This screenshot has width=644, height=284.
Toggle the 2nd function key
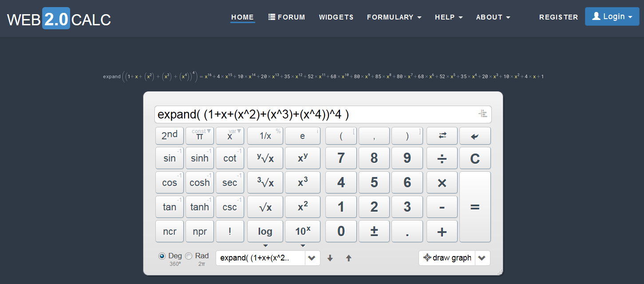169,136
